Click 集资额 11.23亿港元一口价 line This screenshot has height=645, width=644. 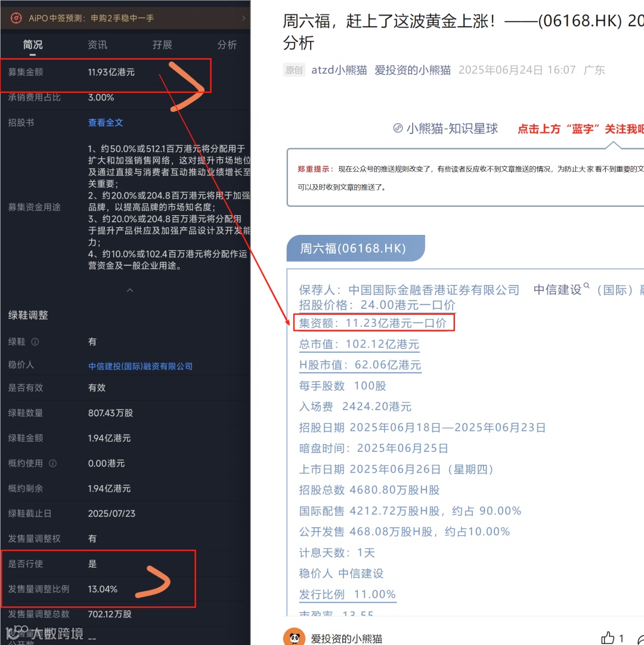373,323
